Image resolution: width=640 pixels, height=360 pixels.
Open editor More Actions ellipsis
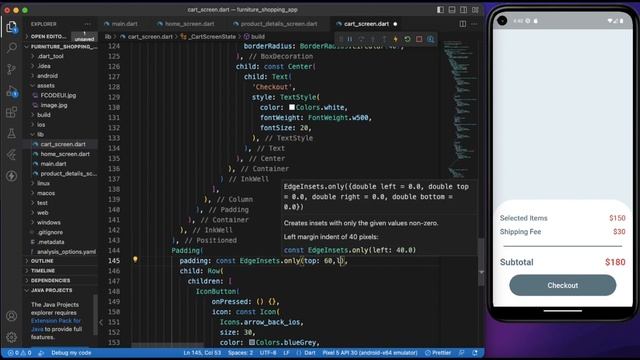[x=474, y=24]
